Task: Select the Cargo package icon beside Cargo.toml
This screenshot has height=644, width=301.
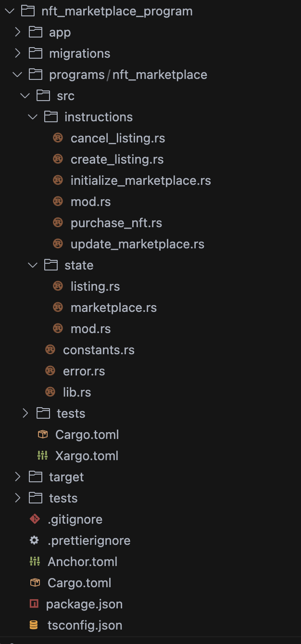Action: tap(42, 434)
